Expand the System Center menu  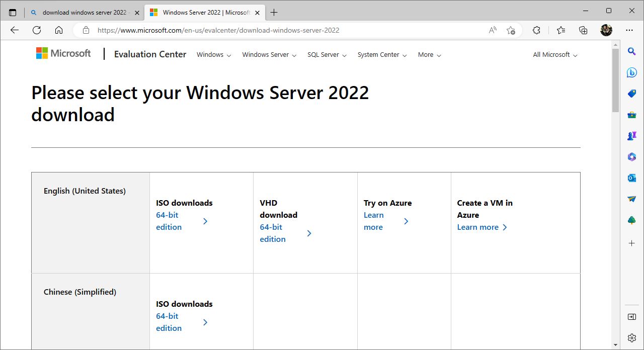pyautogui.click(x=382, y=55)
